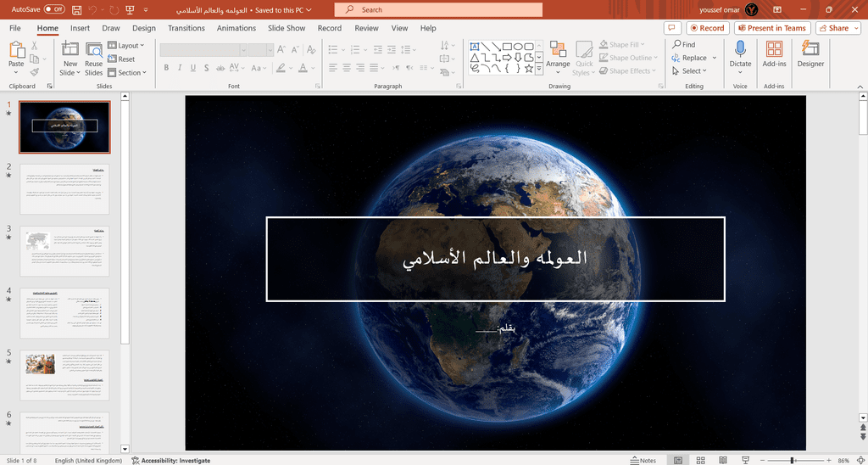Open the font size combo box
The height and width of the screenshot is (465, 868).
[x=261, y=50]
